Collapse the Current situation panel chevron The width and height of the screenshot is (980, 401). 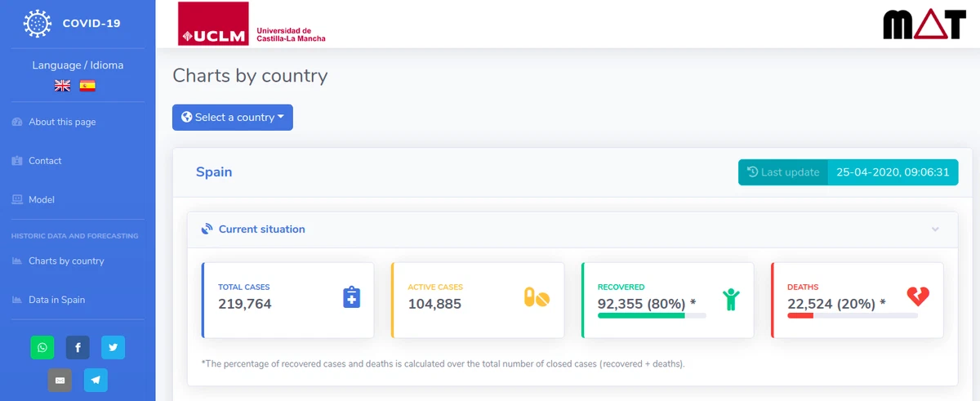[935, 229]
